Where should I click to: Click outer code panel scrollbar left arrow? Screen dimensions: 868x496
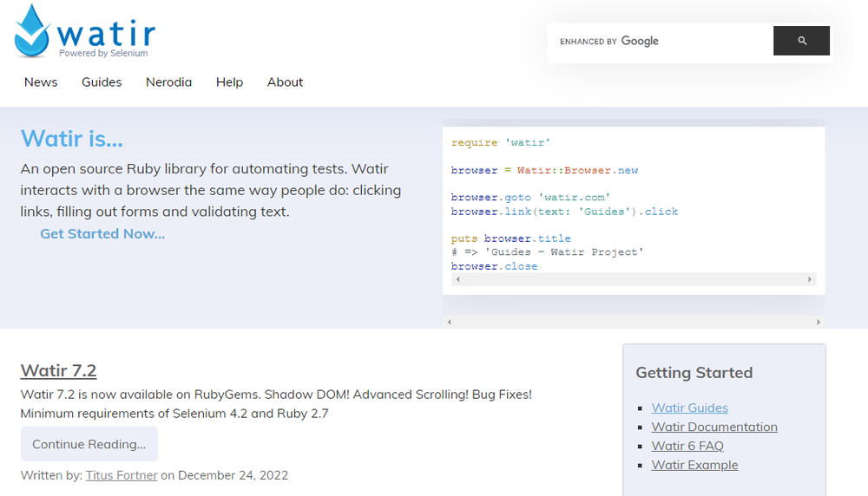coord(449,322)
